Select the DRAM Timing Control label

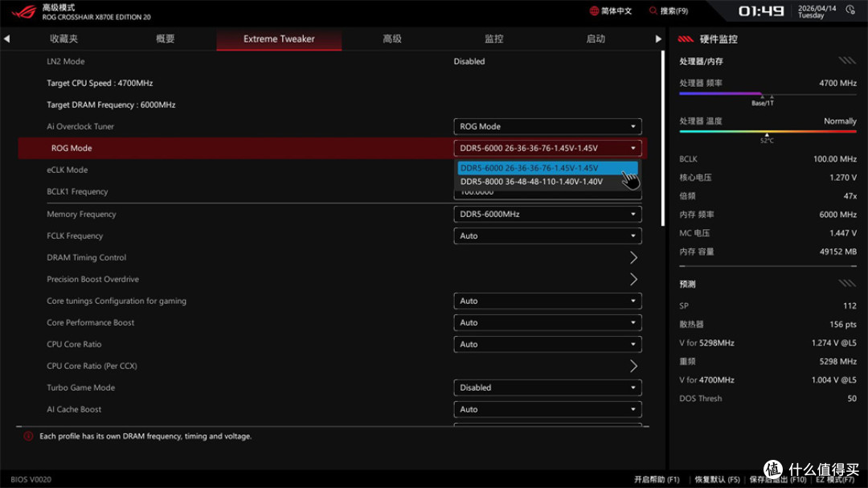(86, 257)
